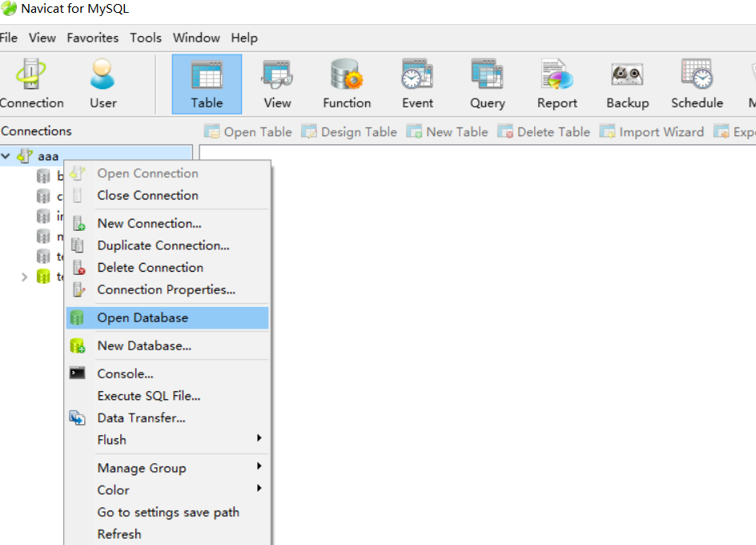Switch to the View objects icon

(277, 75)
